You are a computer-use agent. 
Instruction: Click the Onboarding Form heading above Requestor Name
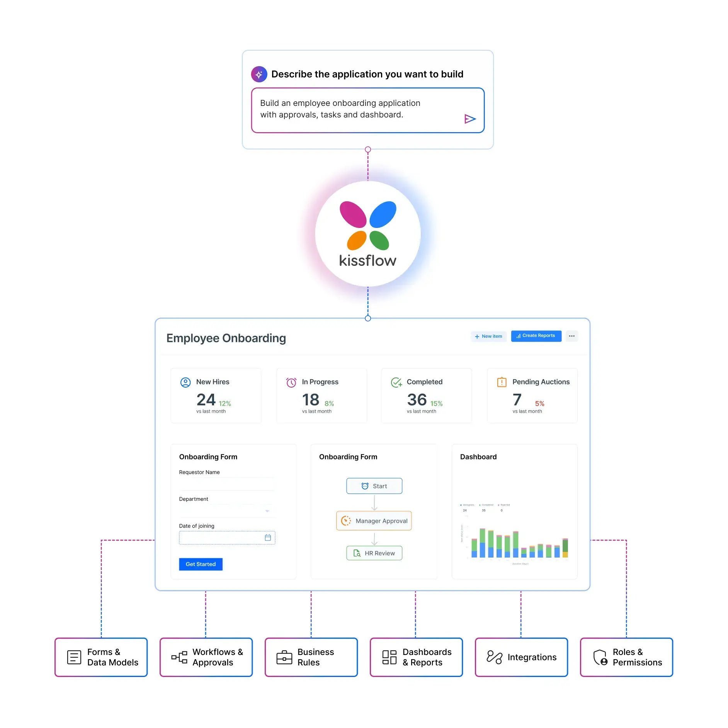(x=208, y=457)
